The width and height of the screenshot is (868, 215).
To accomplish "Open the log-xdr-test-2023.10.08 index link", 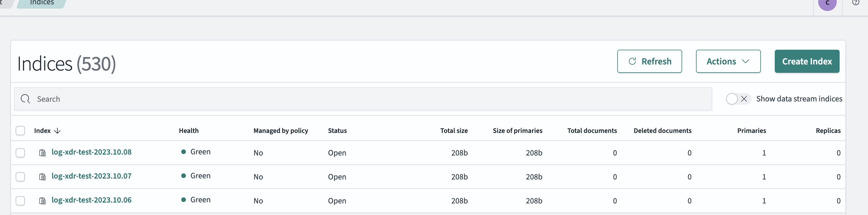I will pyautogui.click(x=91, y=152).
